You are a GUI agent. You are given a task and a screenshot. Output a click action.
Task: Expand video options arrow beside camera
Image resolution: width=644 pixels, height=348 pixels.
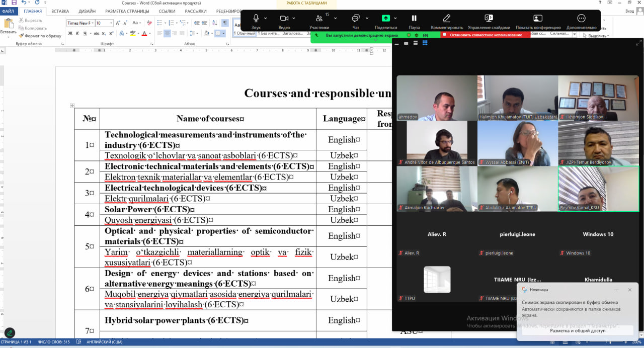point(294,18)
